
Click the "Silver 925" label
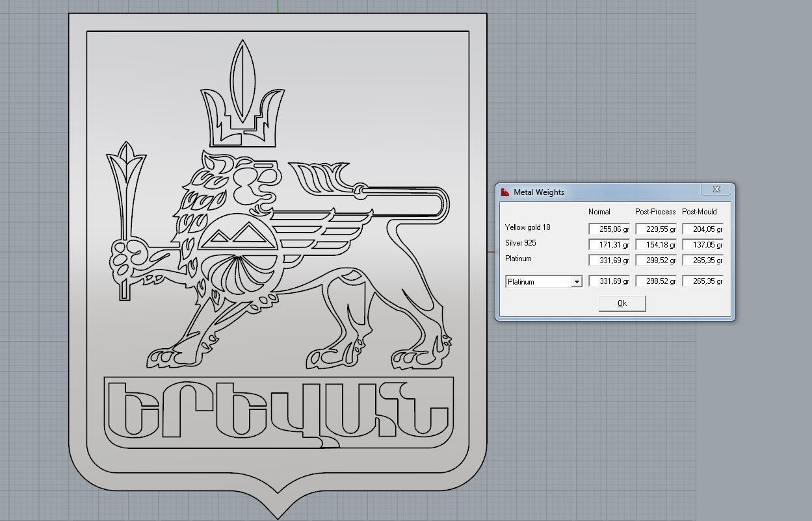pos(520,243)
